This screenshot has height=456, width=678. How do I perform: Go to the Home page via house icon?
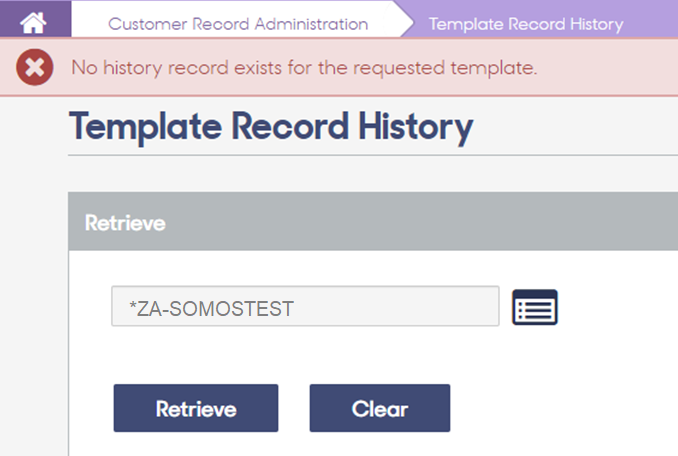pos(33,23)
